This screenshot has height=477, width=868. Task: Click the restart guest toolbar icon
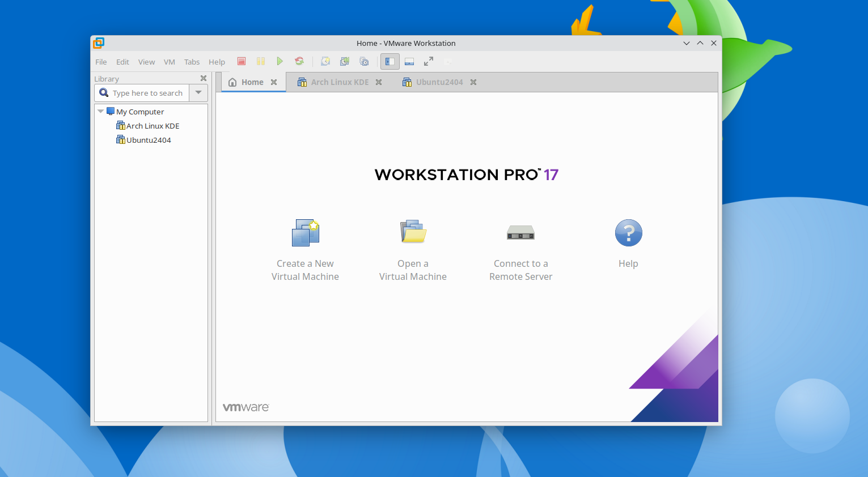click(x=299, y=61)
